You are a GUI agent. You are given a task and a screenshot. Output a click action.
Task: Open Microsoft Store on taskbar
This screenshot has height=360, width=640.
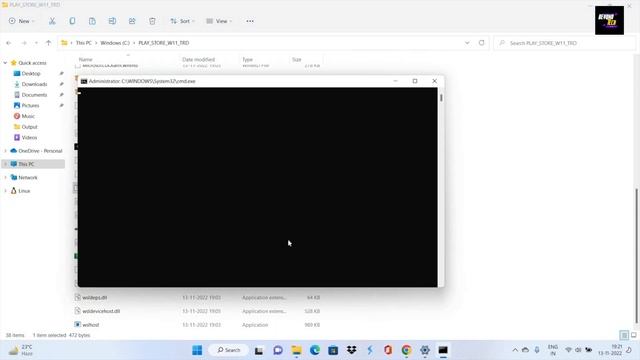[333, 350]
